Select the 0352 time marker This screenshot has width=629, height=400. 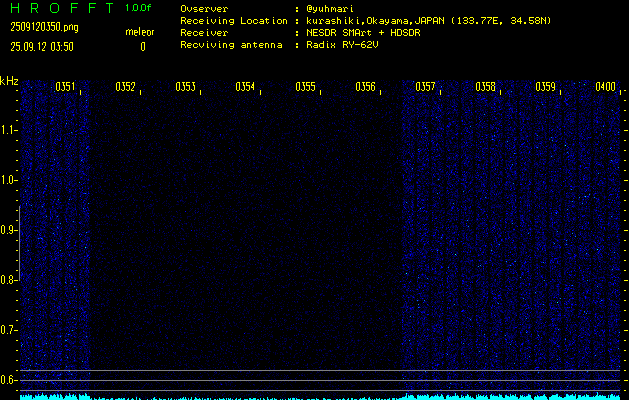pyautogui.click(x=126, y=87)
